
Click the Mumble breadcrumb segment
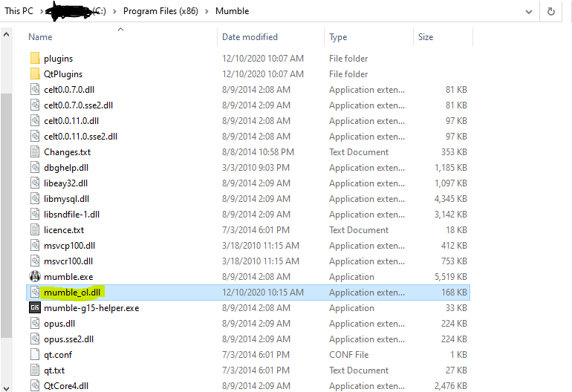232,11
